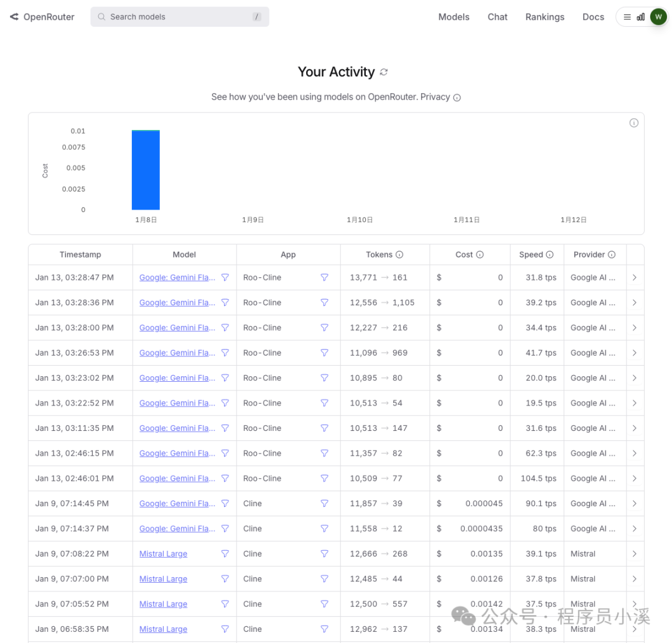Filter by app in 06:58:35 PM row
The height and width of the screenshot is (643, 672).
point(324,629)
